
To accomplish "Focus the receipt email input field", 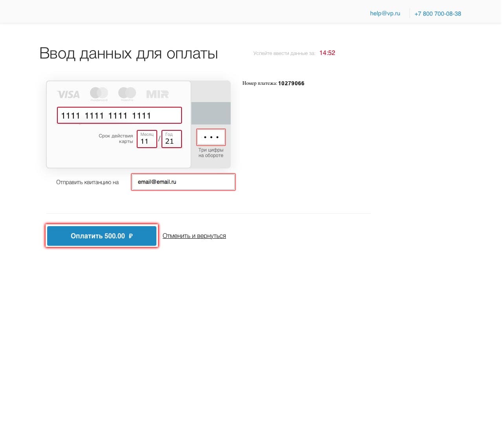I will tap(183, 182).
